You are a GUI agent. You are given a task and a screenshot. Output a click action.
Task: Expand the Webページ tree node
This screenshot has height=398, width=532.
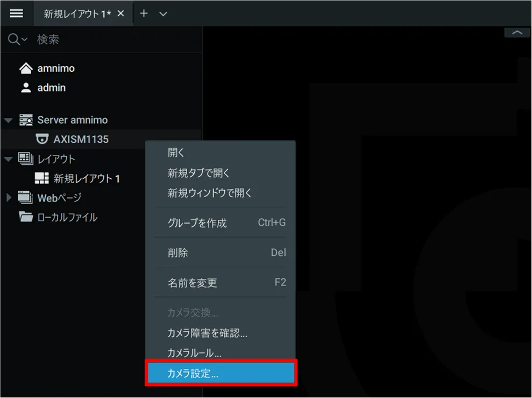(x=8, y=198)
